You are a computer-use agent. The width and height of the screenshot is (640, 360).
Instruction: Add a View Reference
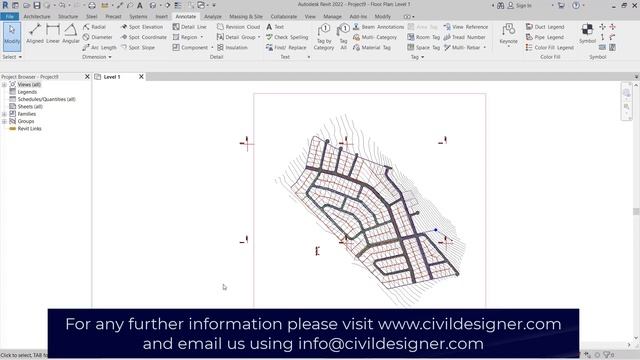pos(466,27)
